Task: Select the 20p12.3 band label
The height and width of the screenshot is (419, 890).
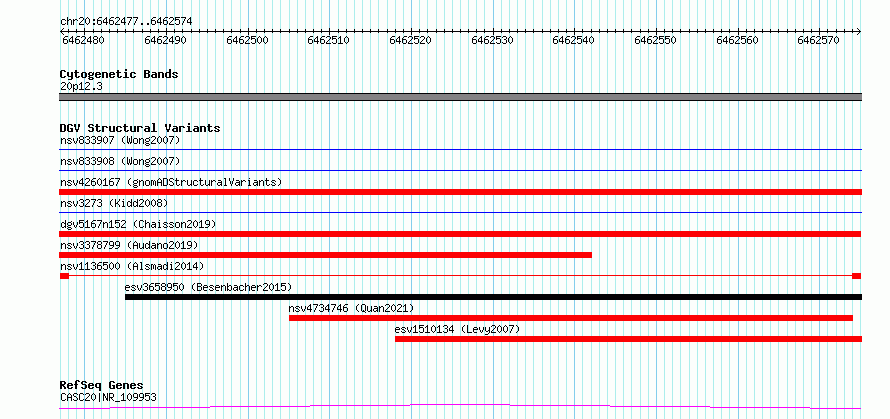Action: tap(81, 87)
